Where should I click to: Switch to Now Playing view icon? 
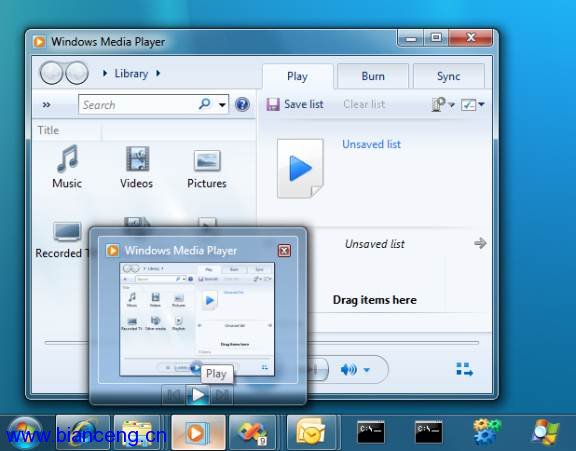[464, 369]
